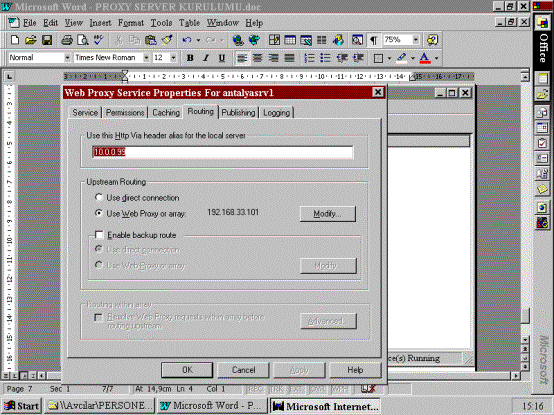Click the Columns icon
Viewport: 554px width, 415px height.
[x=322, y=40]
